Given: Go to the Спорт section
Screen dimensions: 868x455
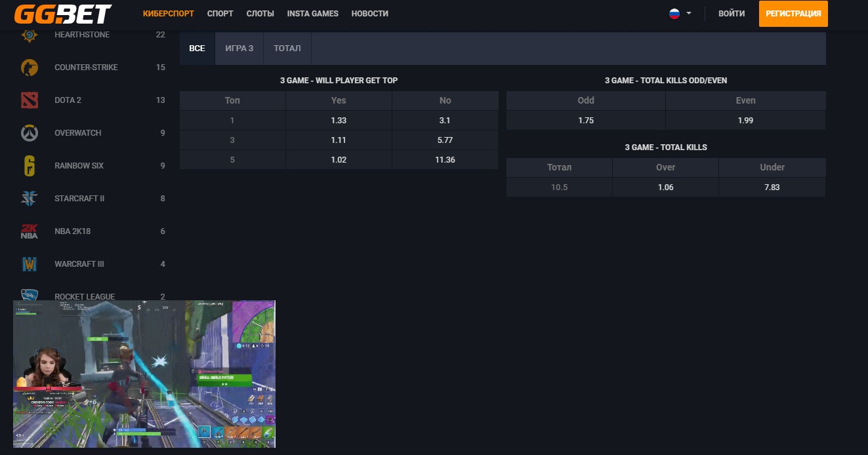Looking at the screenshot, I should pyautogui.click(x=220, y=13).
